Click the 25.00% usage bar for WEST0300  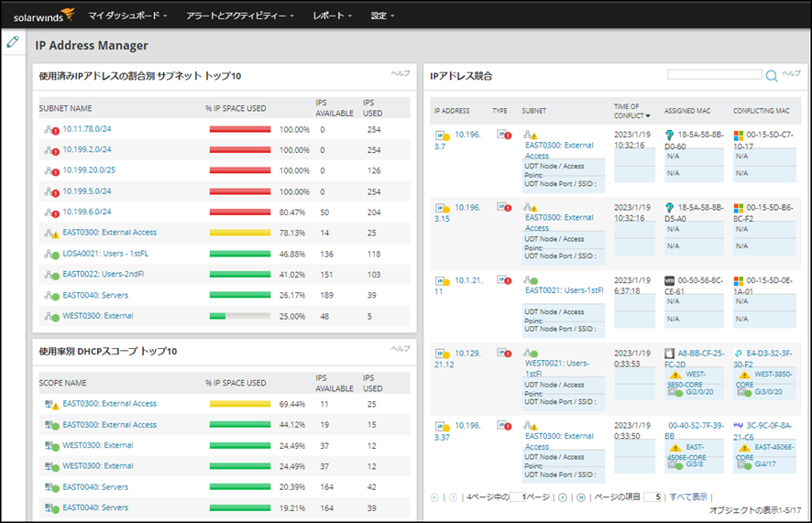[240, 316]
